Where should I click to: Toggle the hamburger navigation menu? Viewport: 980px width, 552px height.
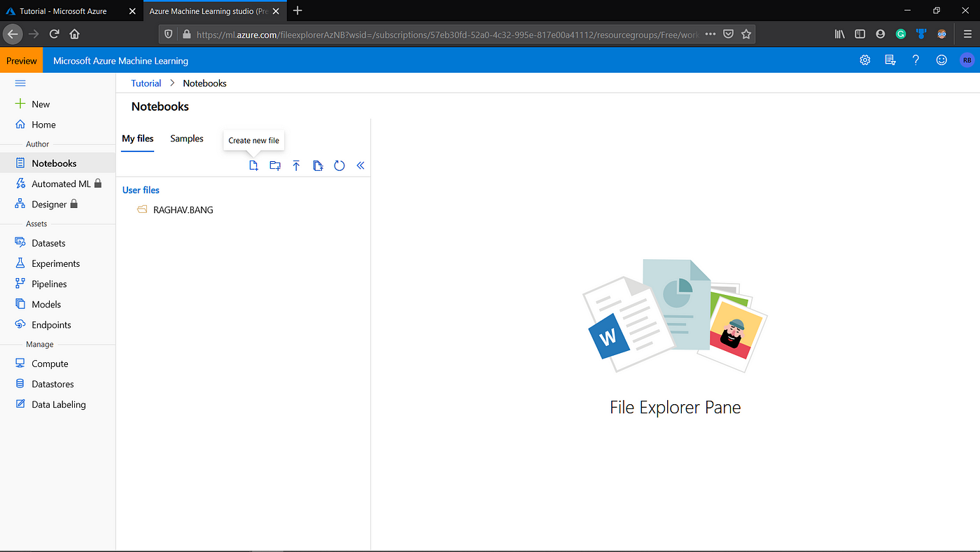coord(20,83)
